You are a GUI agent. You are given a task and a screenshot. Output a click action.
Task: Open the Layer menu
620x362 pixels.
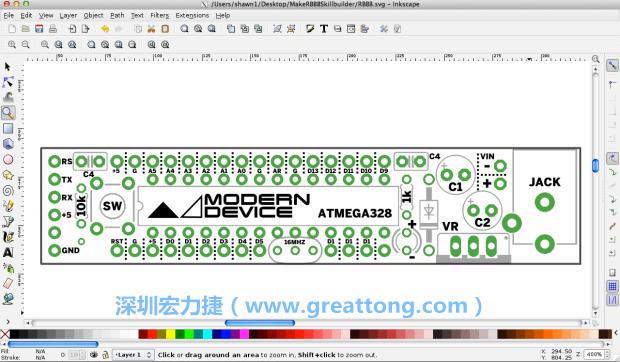pos(68,15)
